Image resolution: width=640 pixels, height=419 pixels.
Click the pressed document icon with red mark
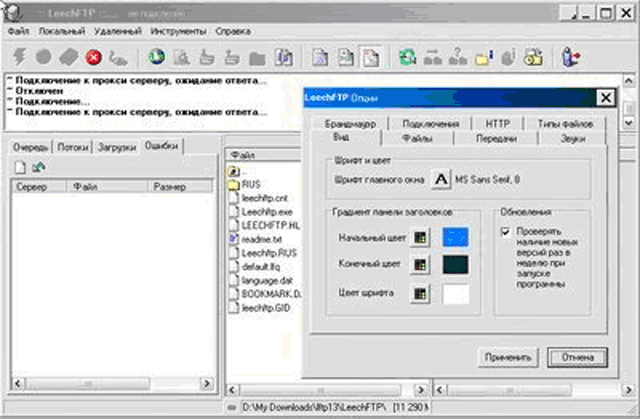click(371, 58)
